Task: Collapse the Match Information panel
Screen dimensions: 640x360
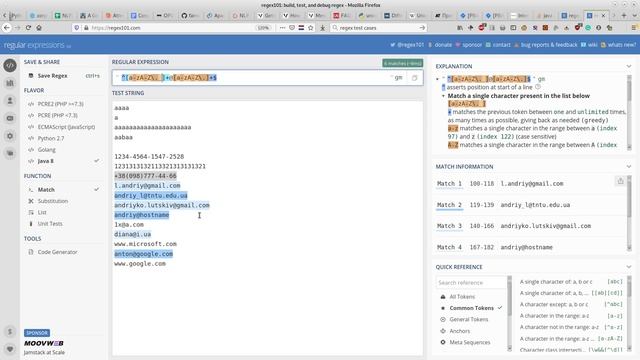Action: pyautogui.click(x=629, y=167)
